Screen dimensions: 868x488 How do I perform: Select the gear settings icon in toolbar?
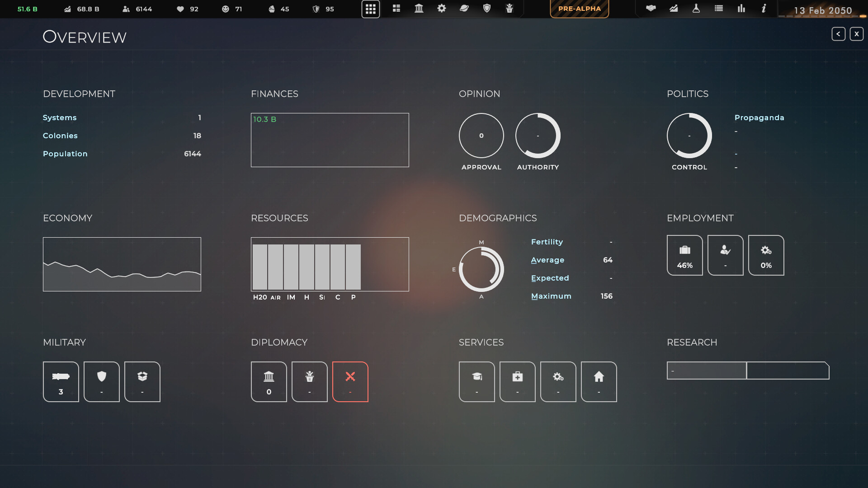(442, 9)
